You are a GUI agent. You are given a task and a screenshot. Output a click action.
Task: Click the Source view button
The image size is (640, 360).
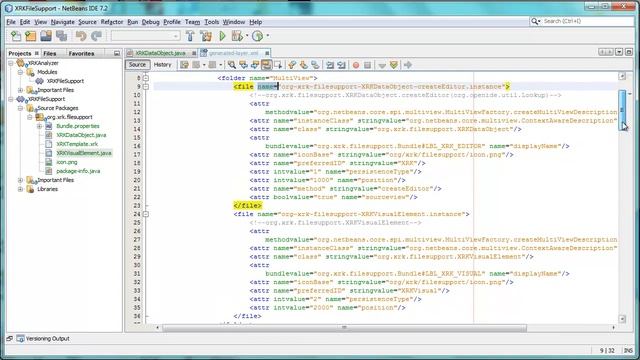click(x=137, y=65)
